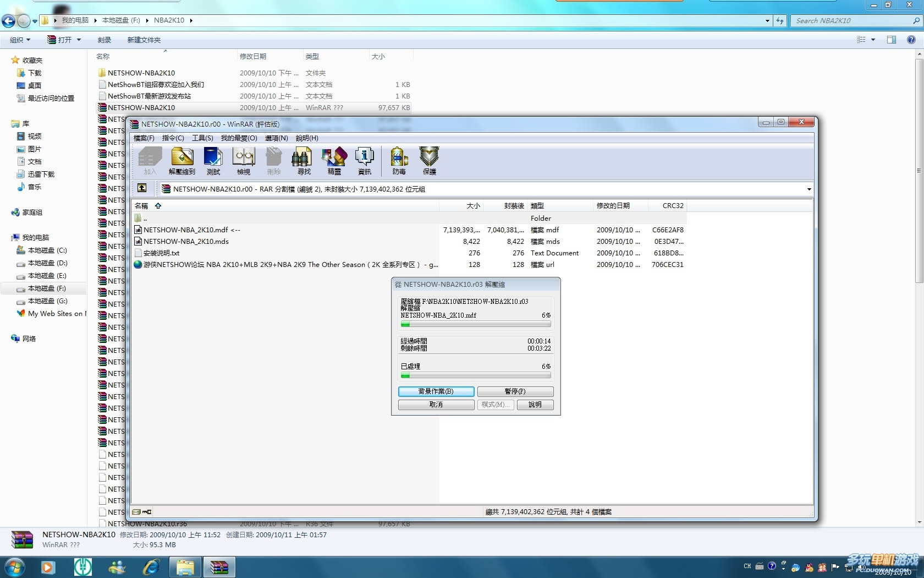924x578 pixels.
Task: Click 新建文件夹 new folder button
Action: tap(144, 40)
